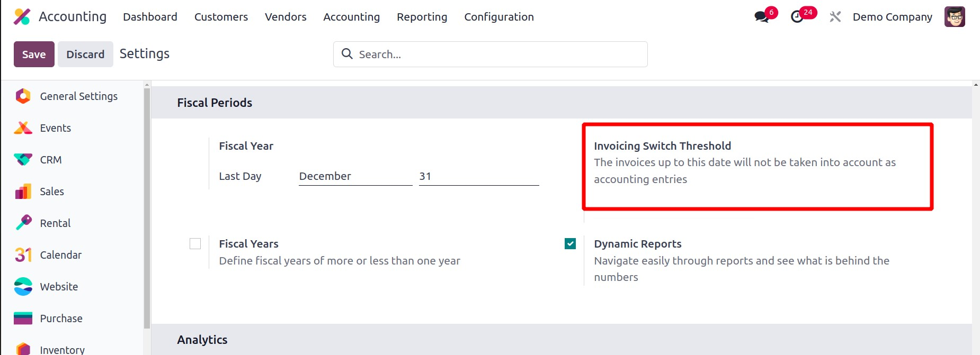Enable the Fiscal Years checkbox
980x355 pixels.
[195, 244]
